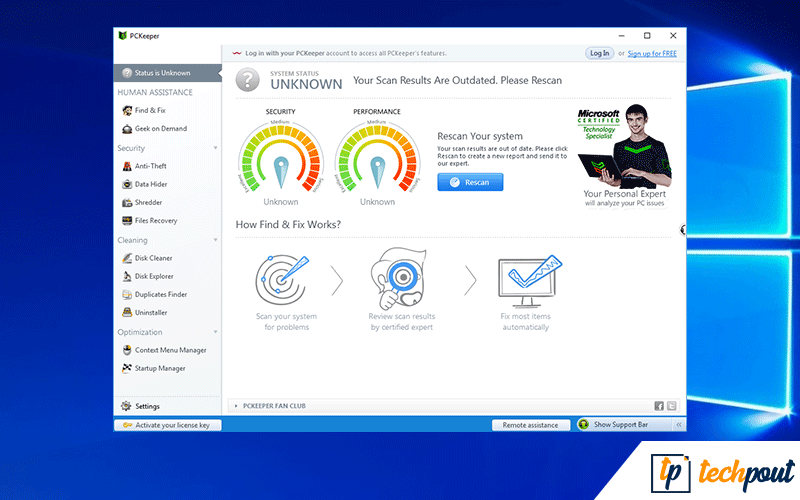Click the Twitter icon in fan club bar

tap(672, 406)
